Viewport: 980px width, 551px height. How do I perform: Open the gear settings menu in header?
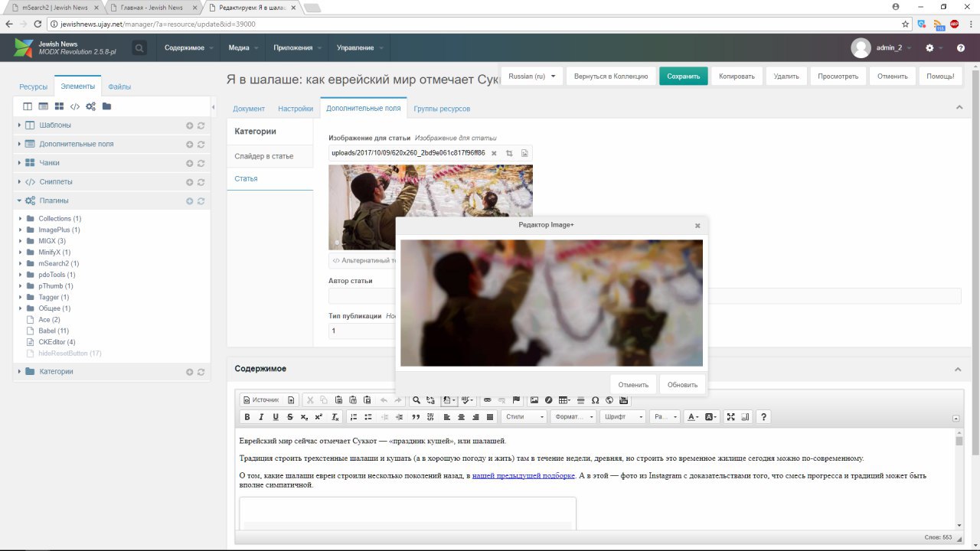point(929,47)
